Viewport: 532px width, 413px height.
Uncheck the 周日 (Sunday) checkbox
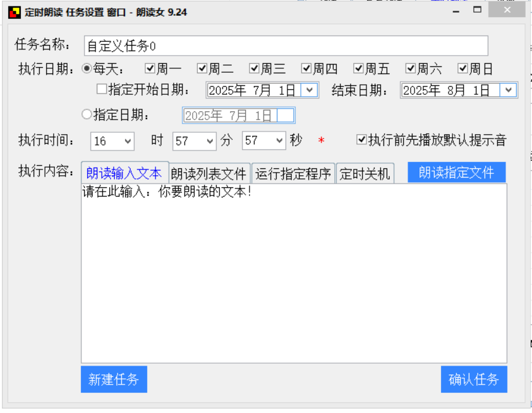463,69
